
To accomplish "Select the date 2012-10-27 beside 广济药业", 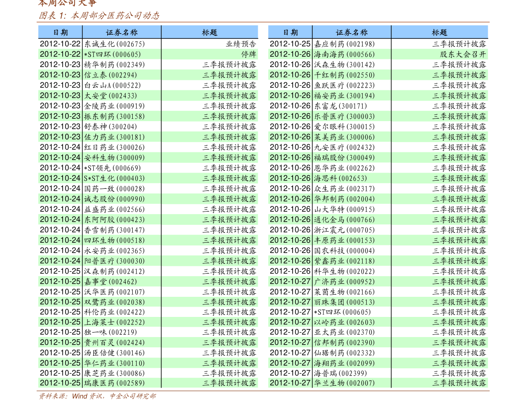I will (290, 282).
